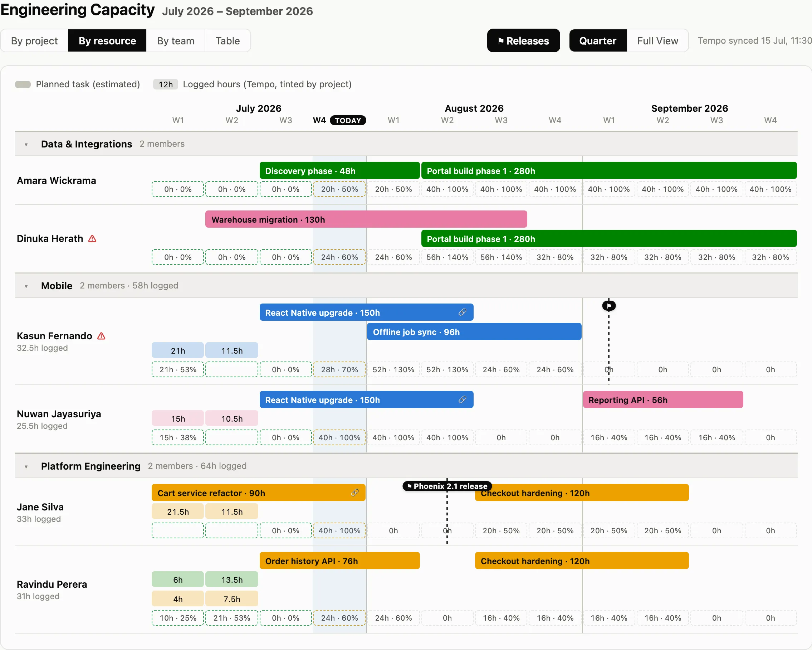Open Jane's Checkout hardening 120h bar
The width and height of the screenshot is (812, 650).
coord(582,493)
